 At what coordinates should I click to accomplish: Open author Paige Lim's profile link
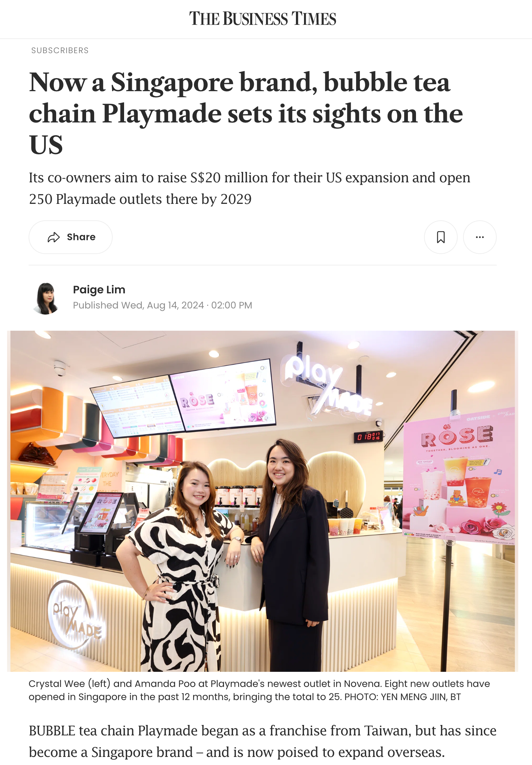pos(99,290)
